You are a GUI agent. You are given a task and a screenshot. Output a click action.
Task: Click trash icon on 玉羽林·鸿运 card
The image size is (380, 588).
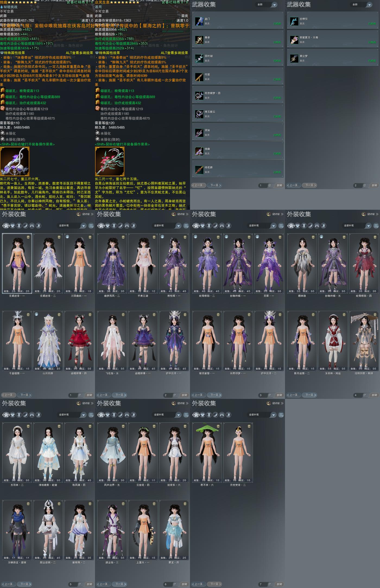(x=344, y=315)
